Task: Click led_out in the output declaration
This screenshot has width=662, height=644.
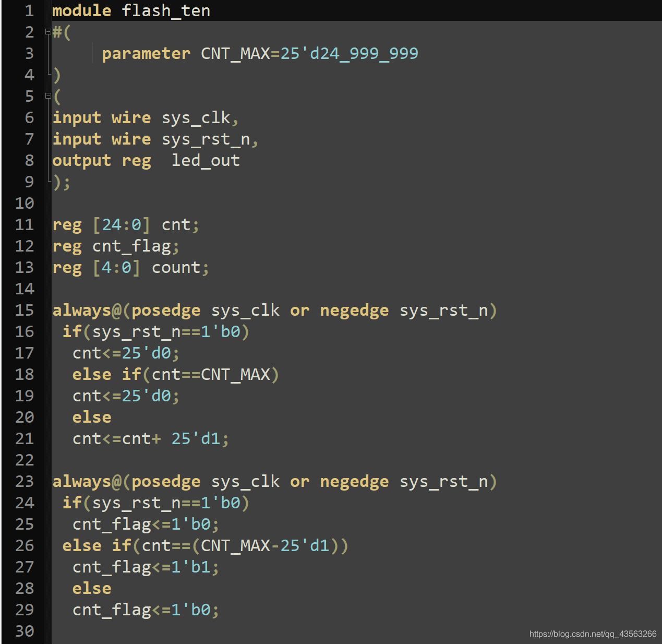Action: (206, 161)
